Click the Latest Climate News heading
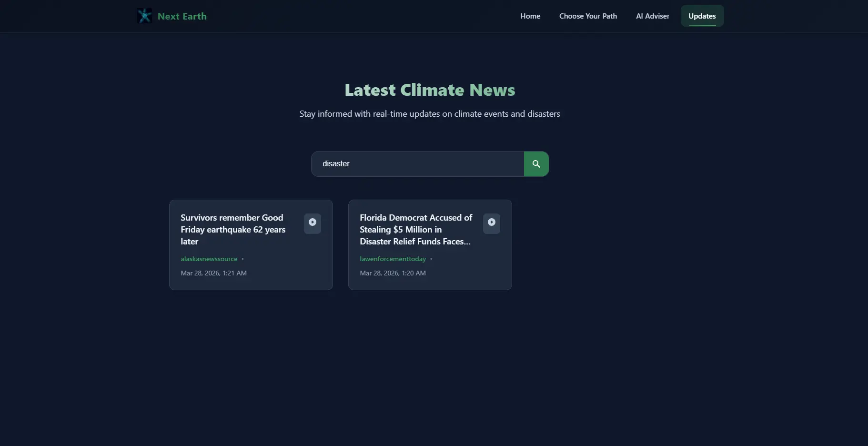 (x=429, y=90)
